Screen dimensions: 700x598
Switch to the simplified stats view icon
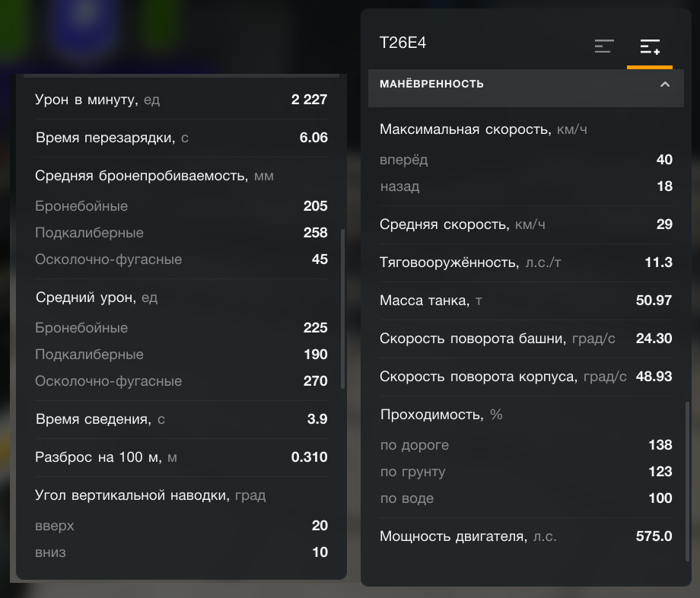[x=604, y=46]
